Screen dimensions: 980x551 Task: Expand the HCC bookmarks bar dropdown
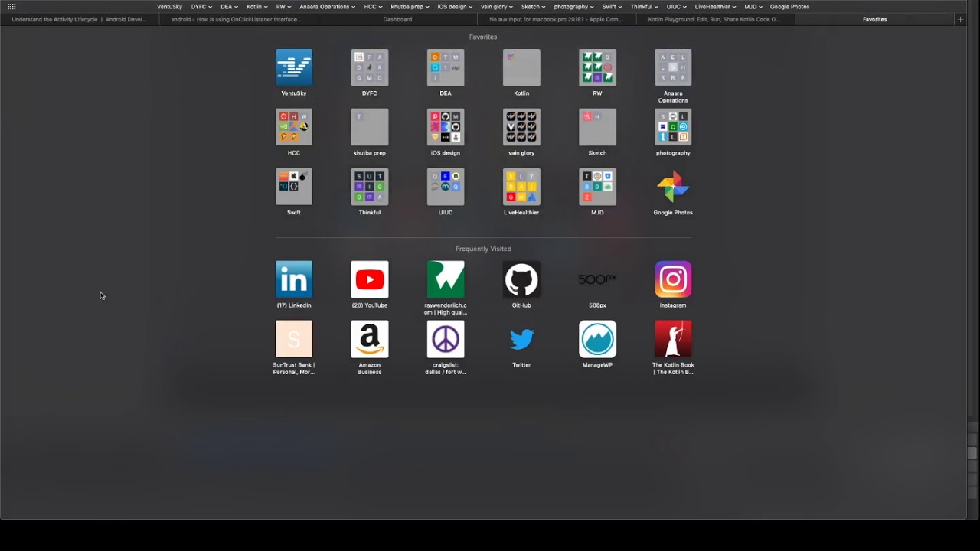click(373, 7)
